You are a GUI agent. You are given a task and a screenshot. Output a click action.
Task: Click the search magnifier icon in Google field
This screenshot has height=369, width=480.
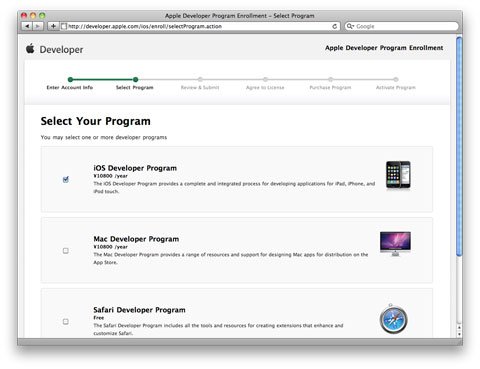(350, 26)
